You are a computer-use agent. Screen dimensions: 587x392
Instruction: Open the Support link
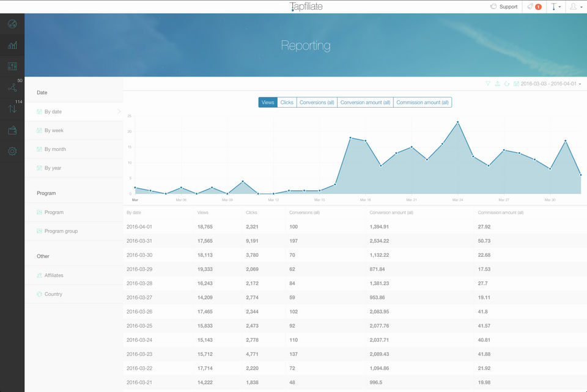[x=504, y=6]
